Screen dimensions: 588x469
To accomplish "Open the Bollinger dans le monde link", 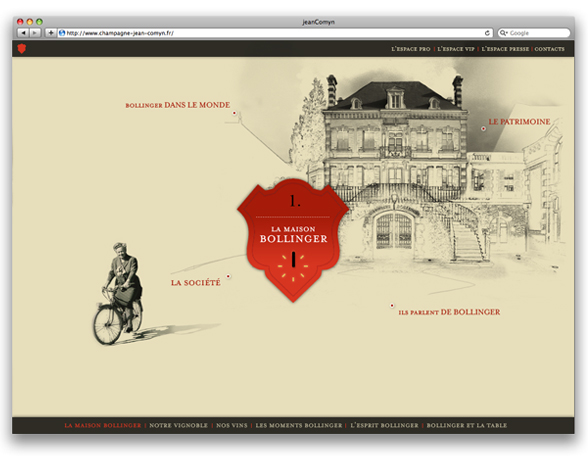I will point(178,105).
